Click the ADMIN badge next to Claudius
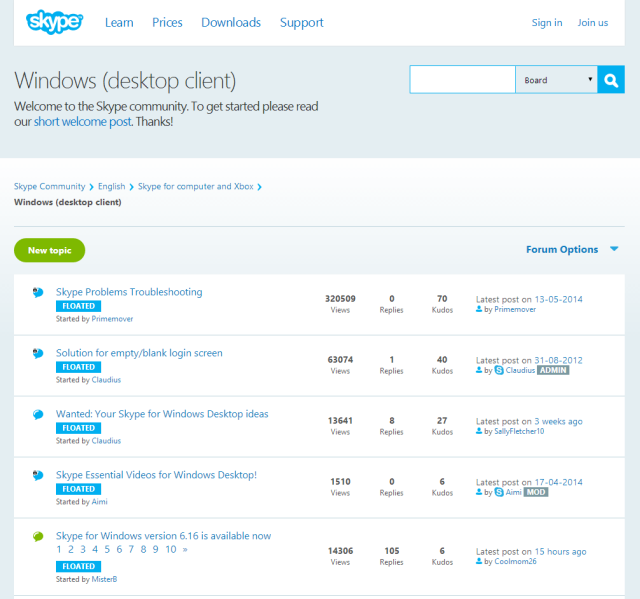The height and width of the screenshot is (599, 640). click(x=553, y=370)
